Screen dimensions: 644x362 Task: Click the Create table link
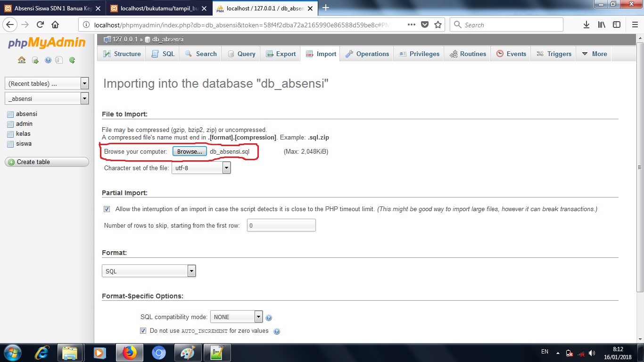point(34,162)
